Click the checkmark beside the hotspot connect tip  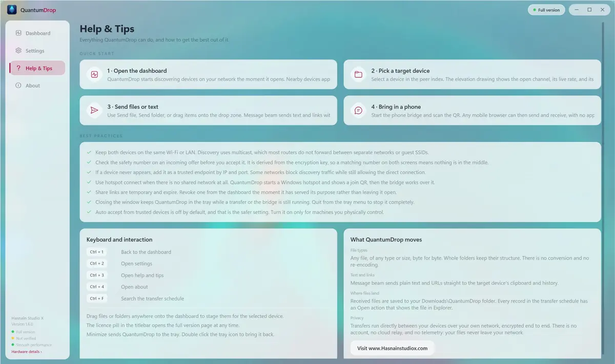pyautogui.click(x=89, y=182)
